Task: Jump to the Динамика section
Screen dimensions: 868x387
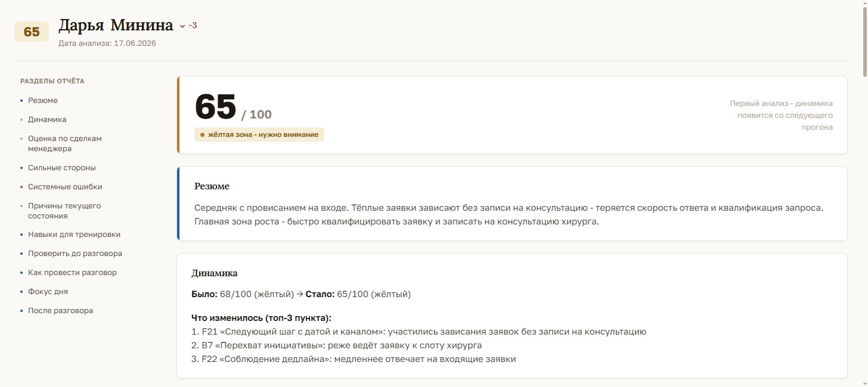Action: [x=47, y=120]
